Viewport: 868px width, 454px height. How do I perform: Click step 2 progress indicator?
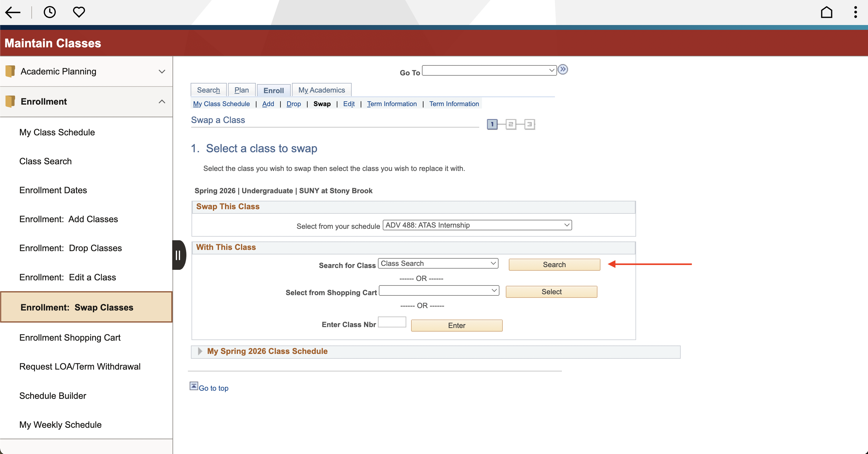511,124
